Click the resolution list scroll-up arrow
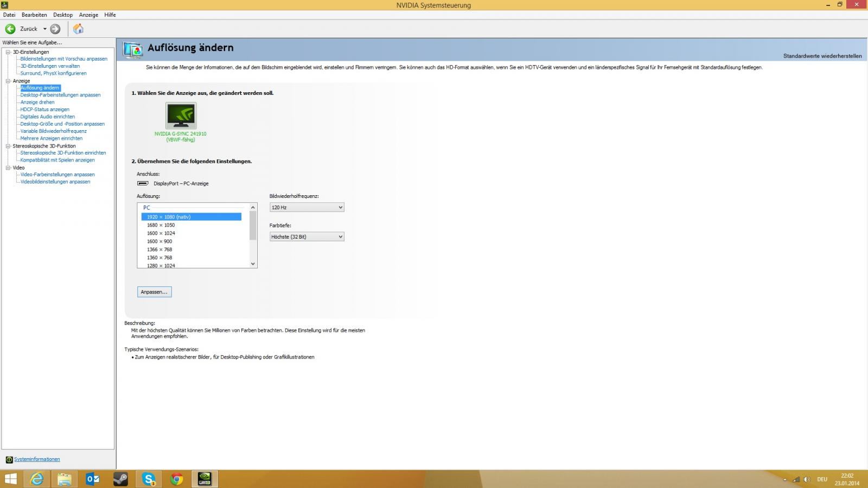This screenshot has height=488, width=868. [x=253, y=208]
